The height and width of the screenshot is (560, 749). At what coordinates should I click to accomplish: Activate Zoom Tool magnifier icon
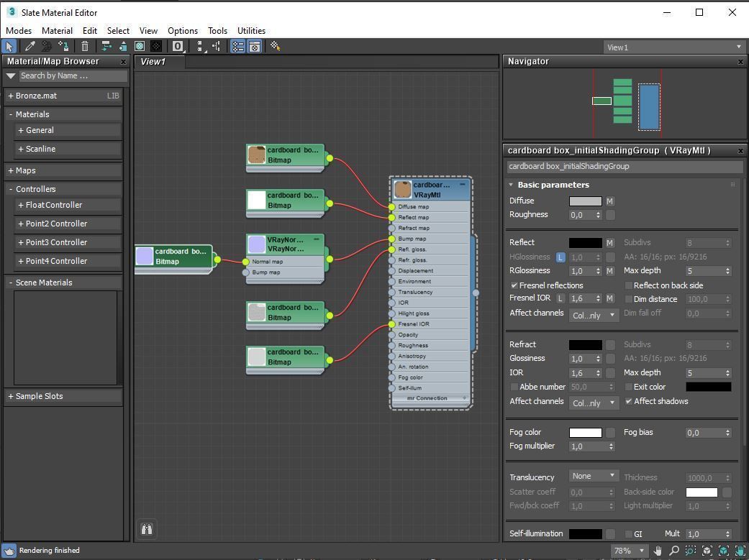pos(674,551)
